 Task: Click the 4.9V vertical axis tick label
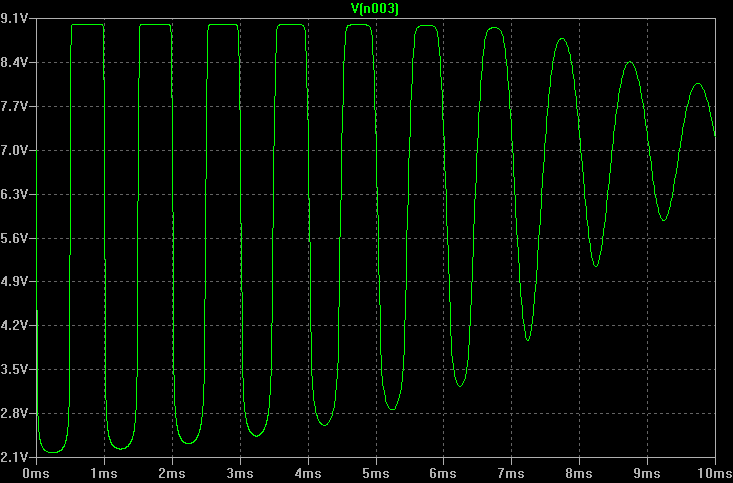[x=17, y=282]
